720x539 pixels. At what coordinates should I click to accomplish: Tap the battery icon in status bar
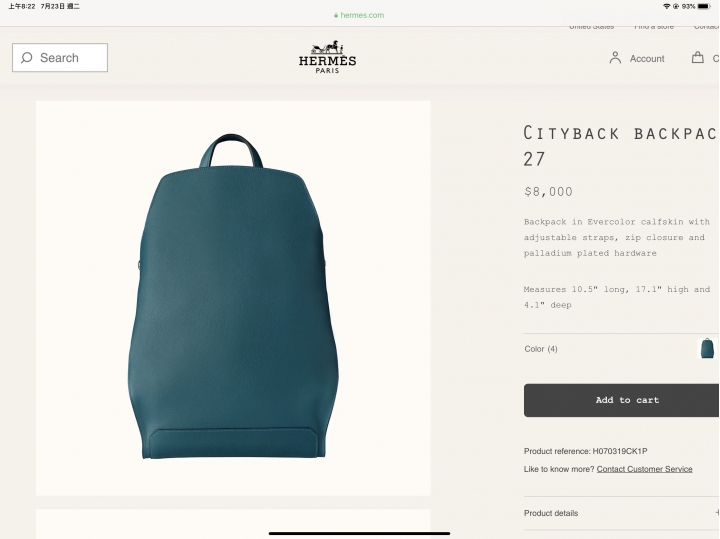click(703, 6)
